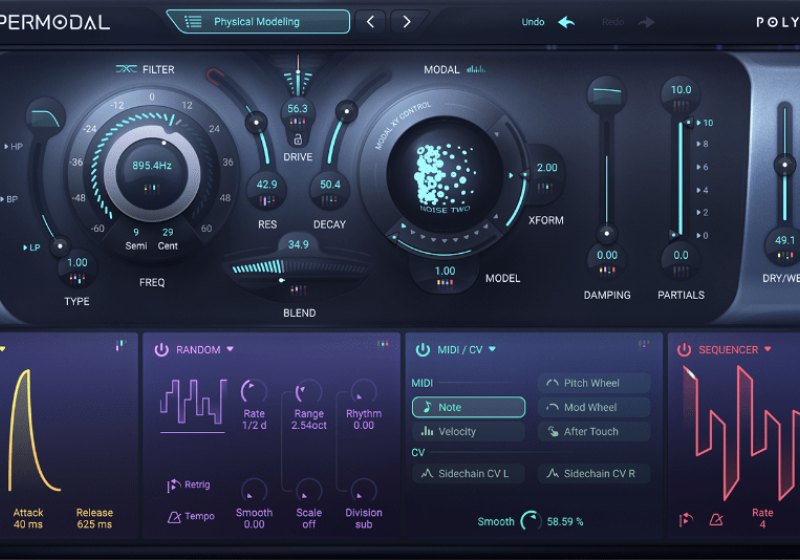800x560 pixels.
Task: Click the FILTER section icon
Action: pyautogui.click(x=126, y=70)
